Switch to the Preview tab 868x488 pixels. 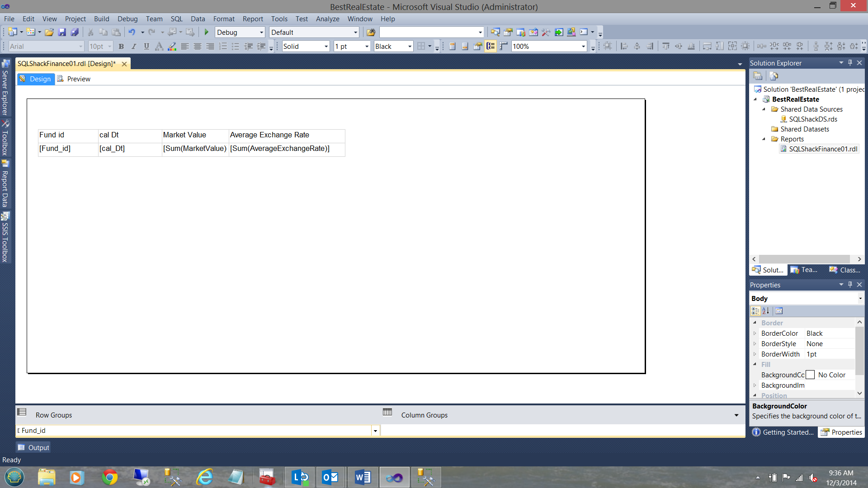click(x=74, y=79)
